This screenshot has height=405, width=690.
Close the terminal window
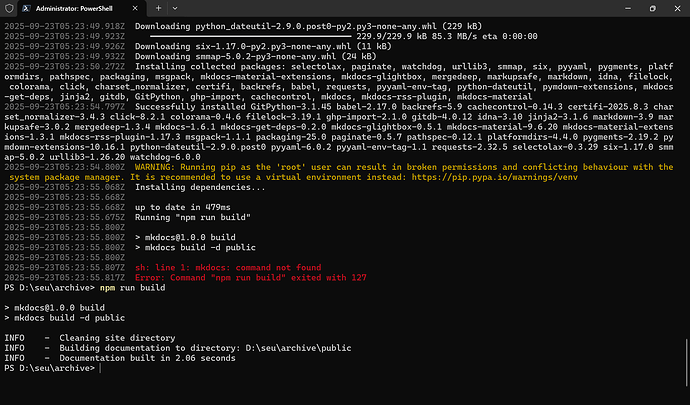[x=677, y=8]
